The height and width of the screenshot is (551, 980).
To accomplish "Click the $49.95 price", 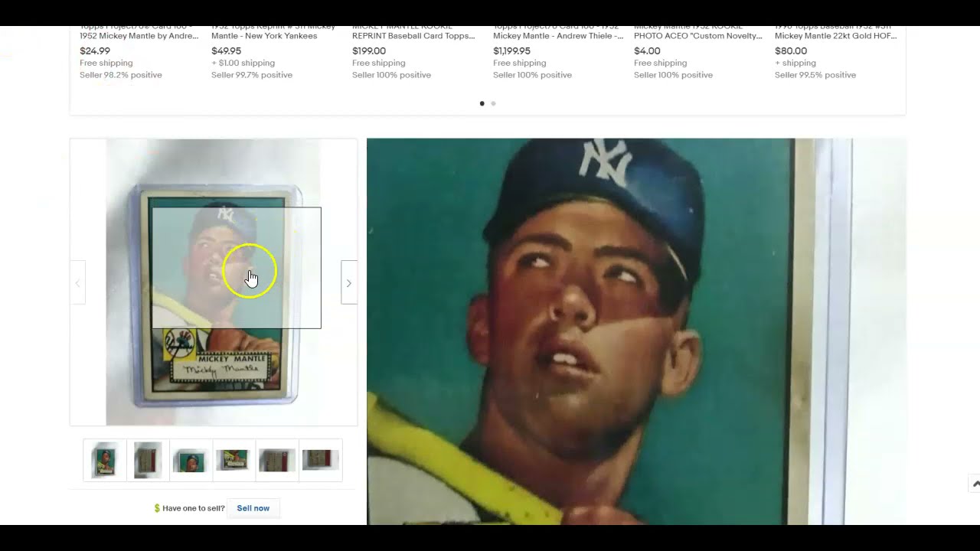I will tap(226, 51).
